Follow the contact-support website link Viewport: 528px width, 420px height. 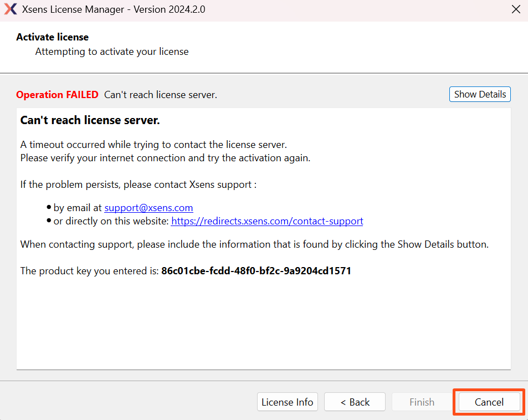tap(267, 221)
